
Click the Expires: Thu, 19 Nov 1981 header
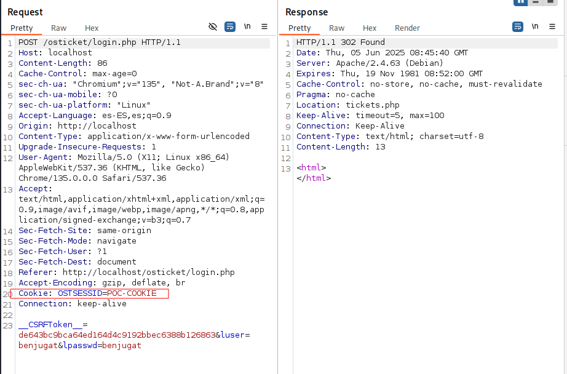(389, 74)
